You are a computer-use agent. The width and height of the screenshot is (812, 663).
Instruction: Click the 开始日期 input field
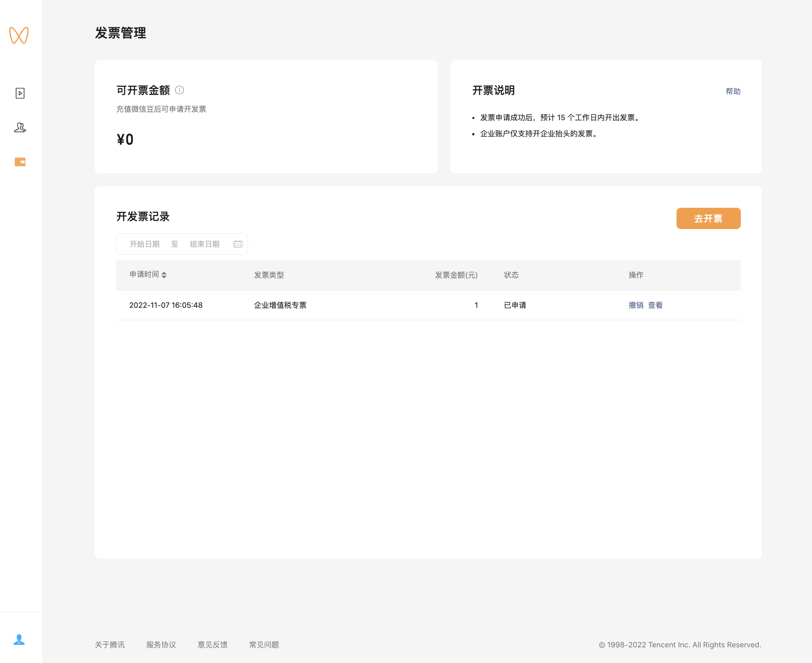click(x=145, y=244)
